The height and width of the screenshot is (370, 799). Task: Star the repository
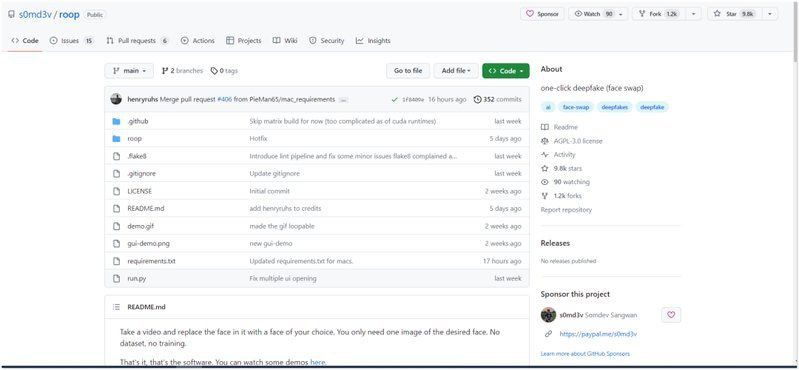click(x=734, y=14)
